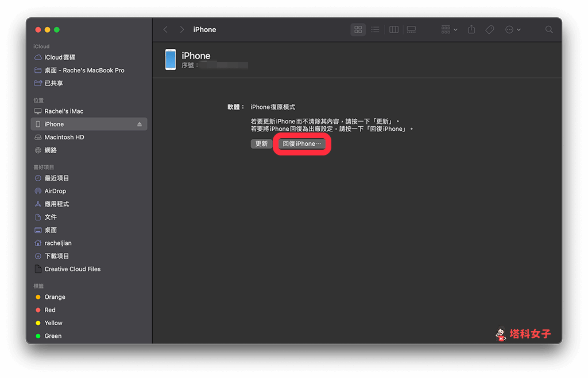Zoom the window with green button
Viewport: 588px width, 378px height.
pos(57,30)
